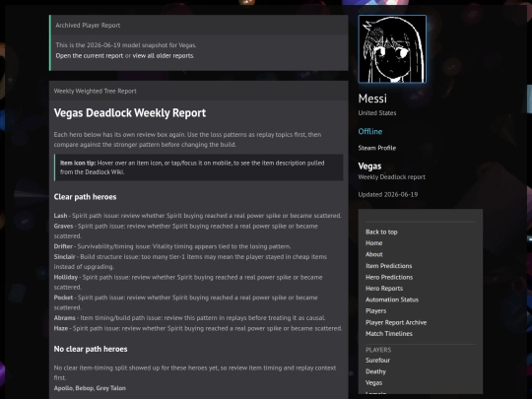Click the Holliday hero name

[x=66, y=277]
